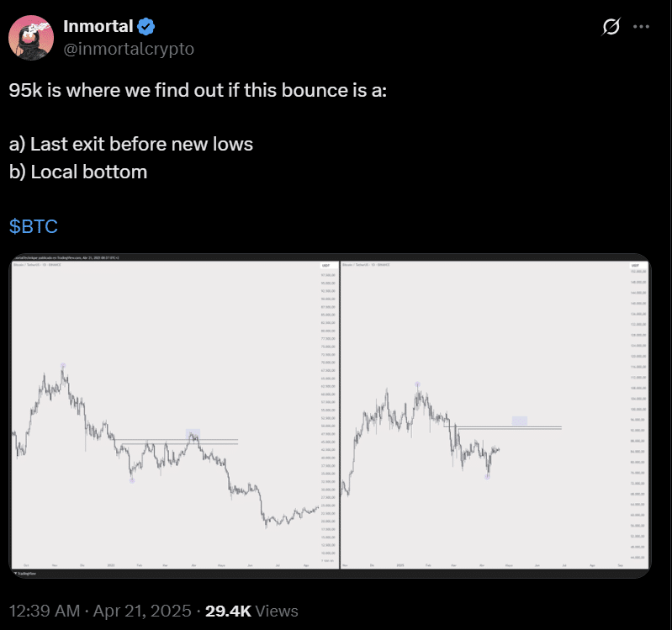This screenshot has height=630, width=672.
Task: Click the TradingView logo under the chart
Action: (24, 573)
